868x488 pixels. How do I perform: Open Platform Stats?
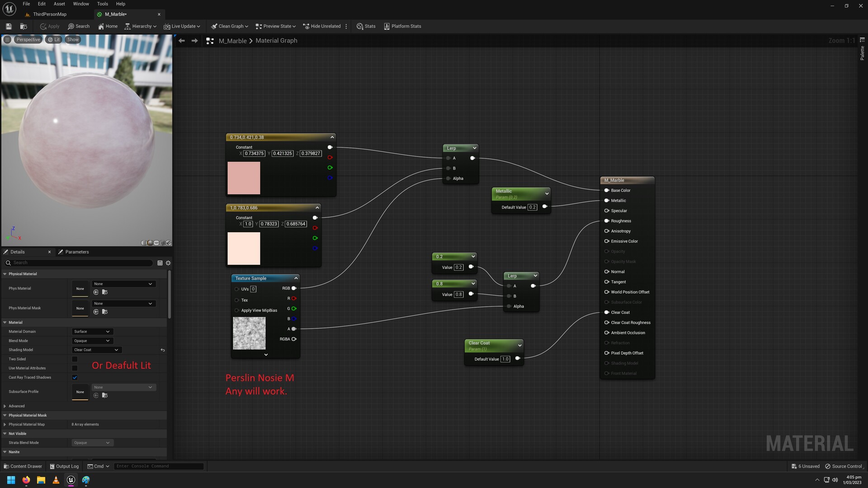[402, 26]
